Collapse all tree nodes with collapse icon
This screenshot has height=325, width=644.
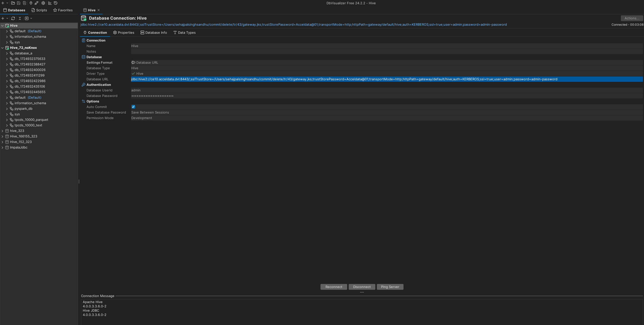[x=20, y=18]
